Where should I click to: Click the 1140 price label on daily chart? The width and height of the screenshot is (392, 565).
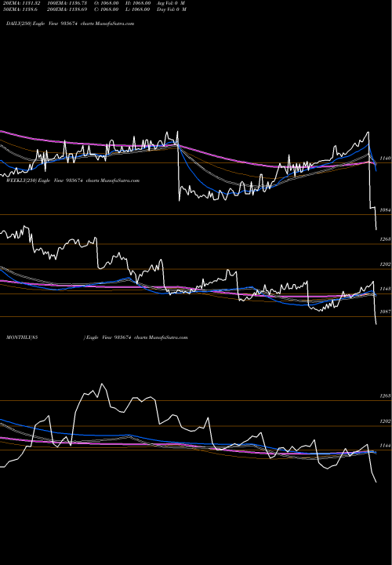386,159
